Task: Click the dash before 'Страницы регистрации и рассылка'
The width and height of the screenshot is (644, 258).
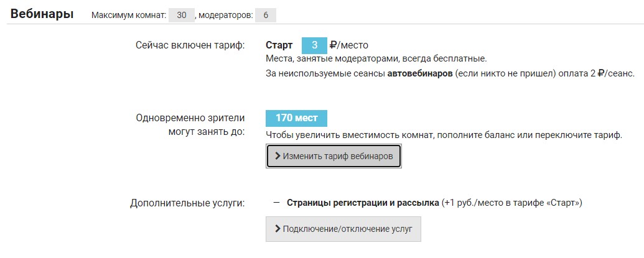Action: tap(276, 203)
